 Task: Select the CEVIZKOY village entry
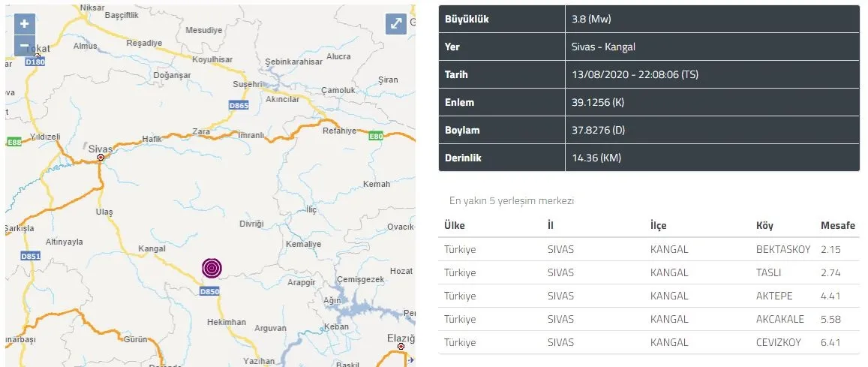pos(780,342)
